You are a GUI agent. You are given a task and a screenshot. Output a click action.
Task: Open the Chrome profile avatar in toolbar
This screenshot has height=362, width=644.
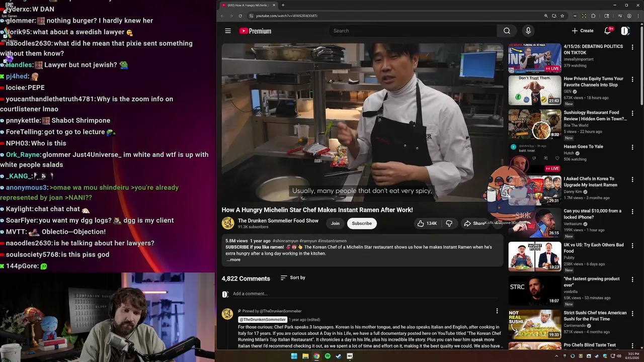point(629,16)
